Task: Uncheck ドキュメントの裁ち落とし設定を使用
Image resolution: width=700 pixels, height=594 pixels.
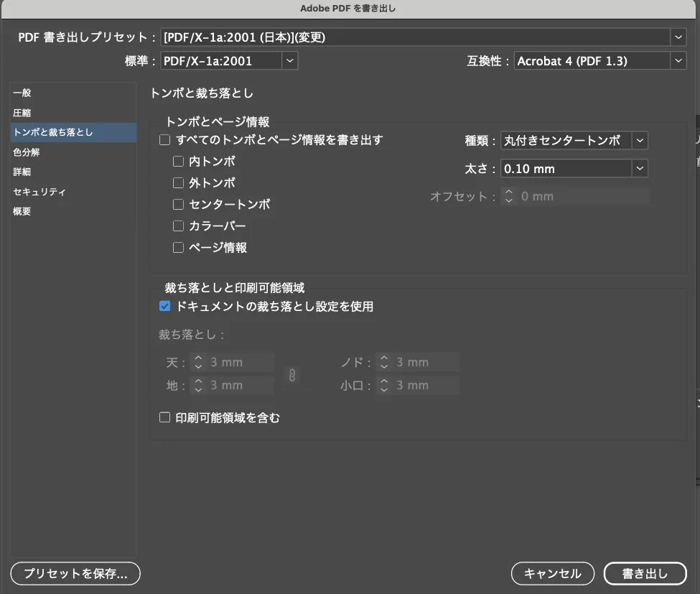Action: [x=164, y=305]
